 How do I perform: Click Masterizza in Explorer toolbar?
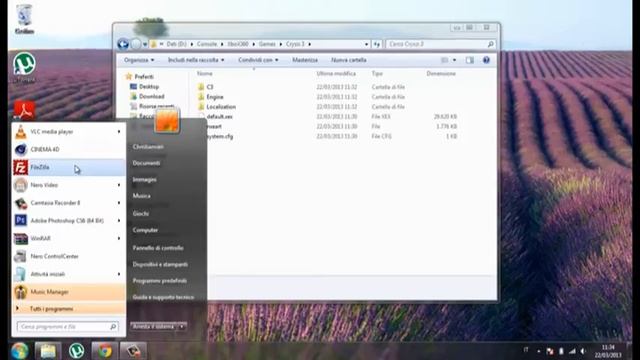[305, 60]
